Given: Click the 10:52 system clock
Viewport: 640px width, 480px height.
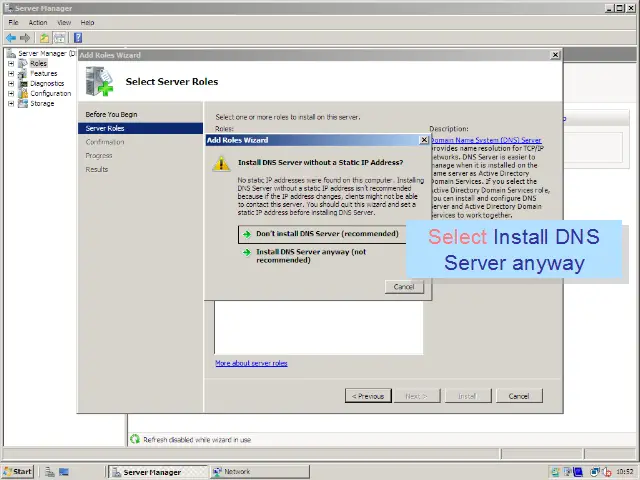Looking at the screenshot, I should tap(625, 472).
